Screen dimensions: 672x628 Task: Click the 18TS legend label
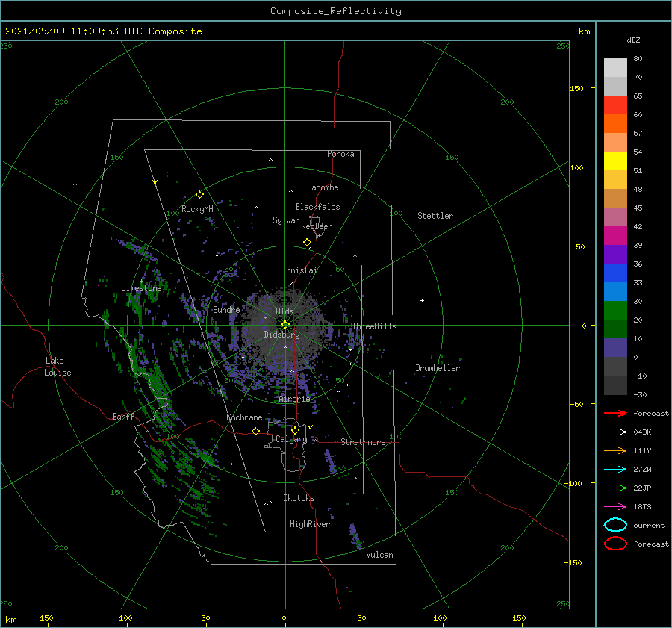pyautogui.click(x=642, y=507)
